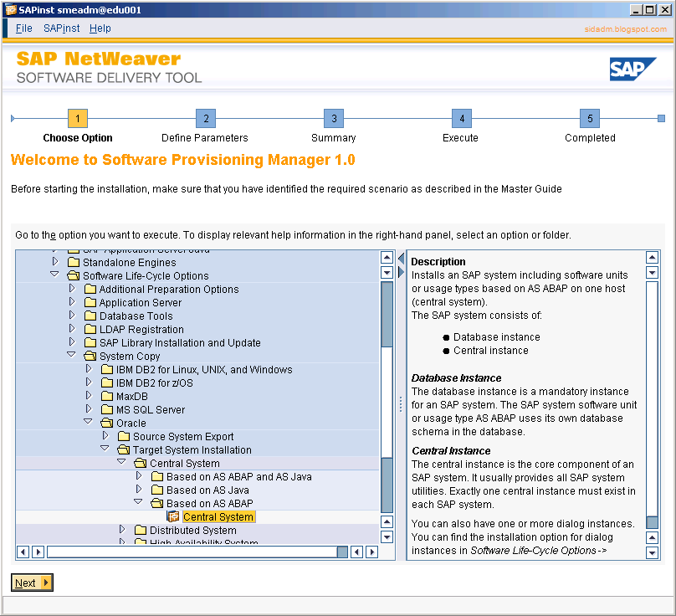Click the System Copy folder icon

click(x=90, y=355)
